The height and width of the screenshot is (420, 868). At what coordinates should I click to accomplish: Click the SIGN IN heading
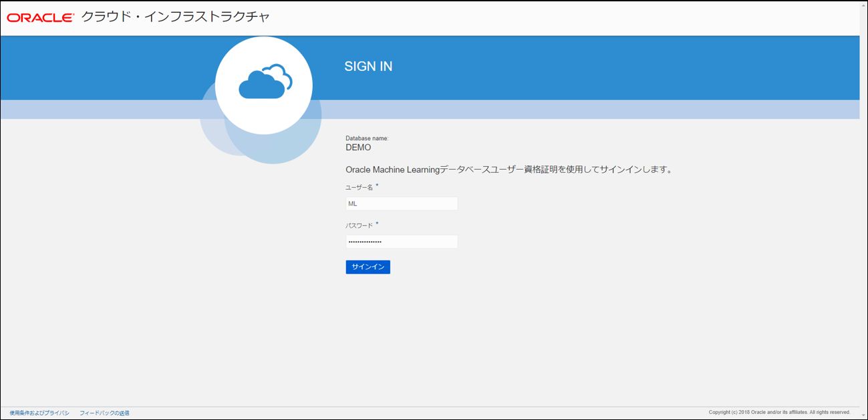point(368,67)
